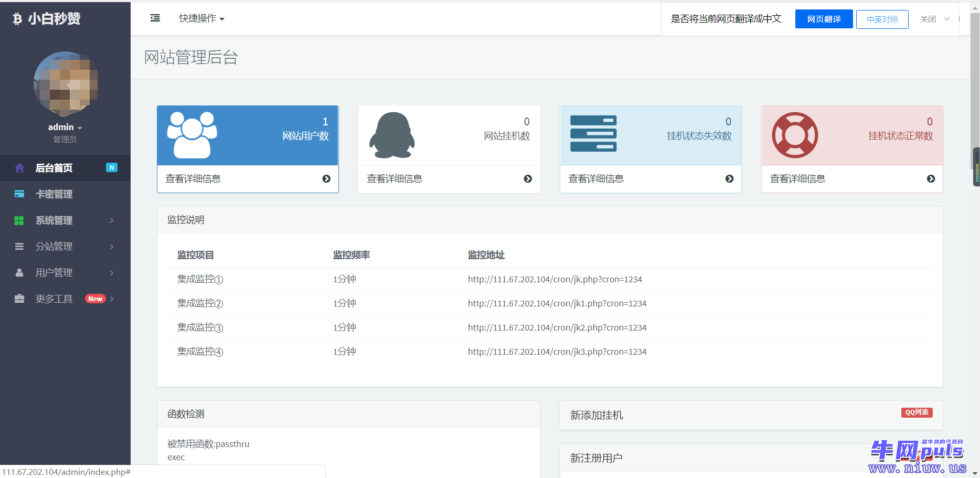The image size is (980, 478).
Task: Click the server stack icon on 挂机状态失效数 card
Action: [x=593, y=133]
